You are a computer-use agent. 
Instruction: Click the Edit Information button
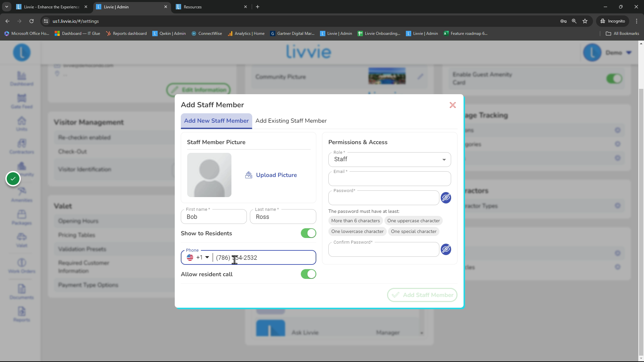coord(198,90)
